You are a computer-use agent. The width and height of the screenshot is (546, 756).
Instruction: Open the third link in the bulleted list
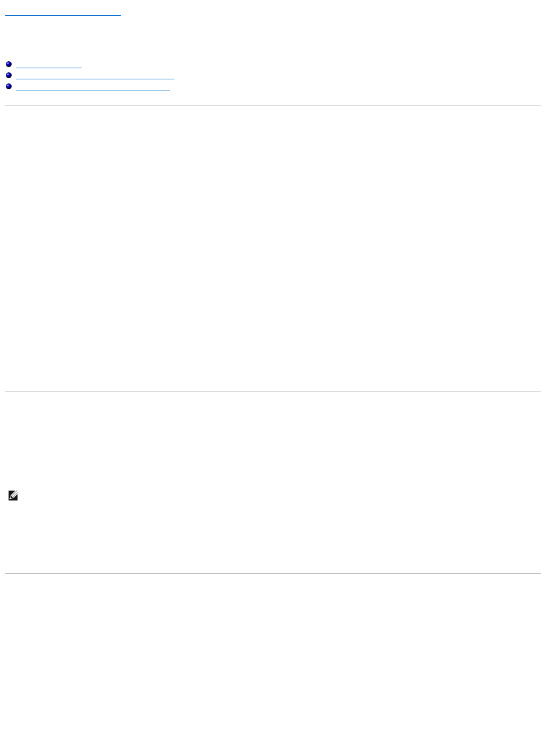(x=92, y=87)
